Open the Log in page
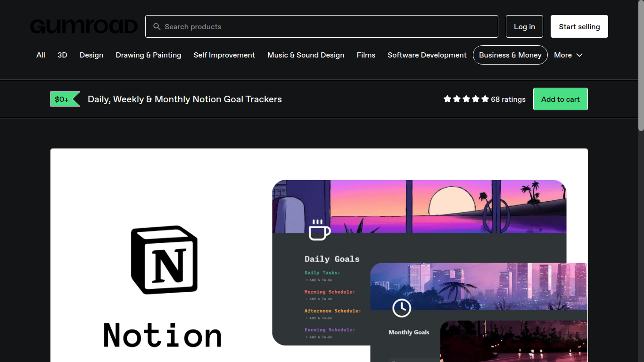 pyautogui.click(x=524, y=26)
